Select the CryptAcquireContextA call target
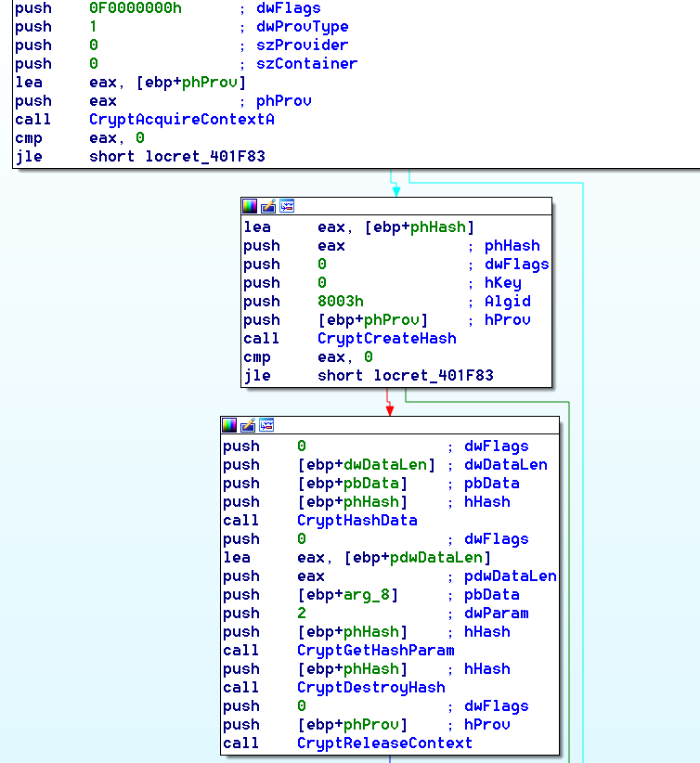Screen dimensions: 700x763 [181, 120]
